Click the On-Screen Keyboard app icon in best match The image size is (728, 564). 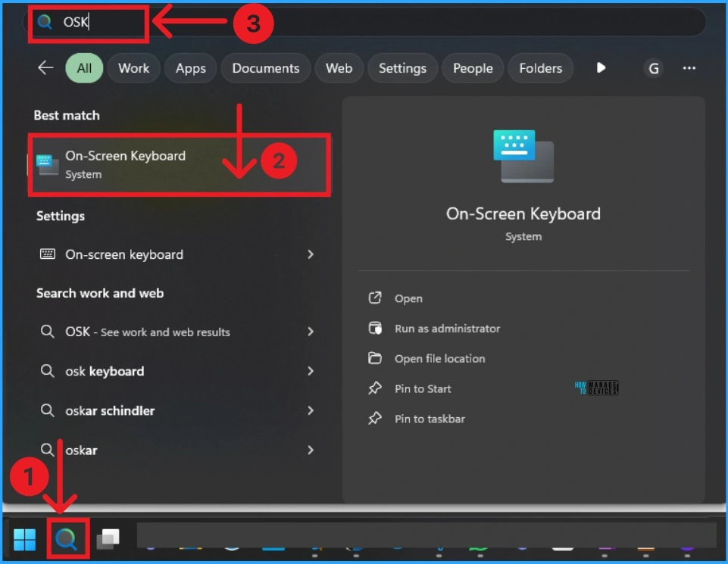[x=48, y=166]
